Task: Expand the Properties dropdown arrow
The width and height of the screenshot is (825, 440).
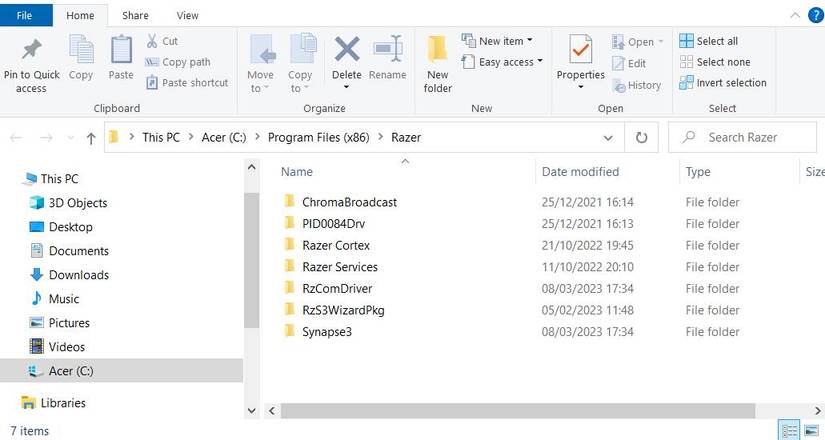Action: click(581, 87)
